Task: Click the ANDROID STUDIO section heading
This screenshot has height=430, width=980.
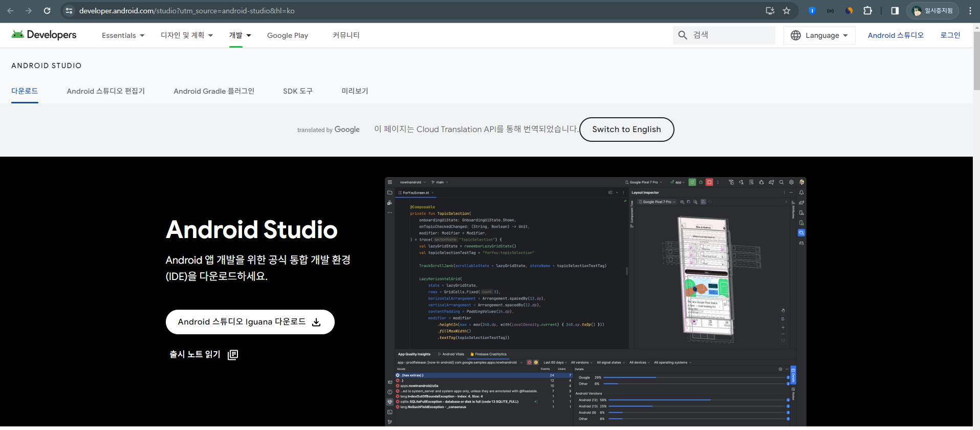Action: coord(47,66)
